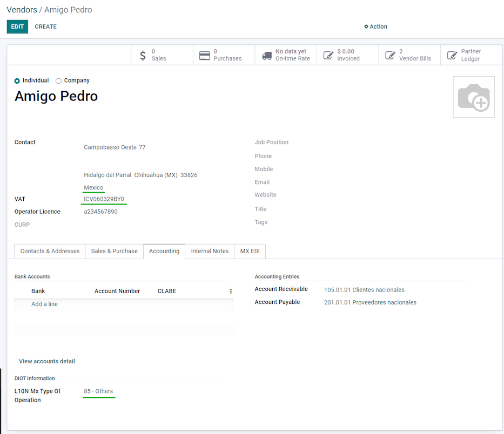The image size is (504, 434).
Task: Switch to Sales & Purchase tab
Action: 114,251
